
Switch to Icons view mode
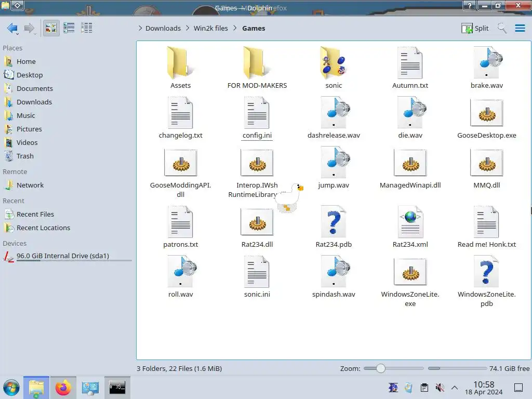(51, 28)
